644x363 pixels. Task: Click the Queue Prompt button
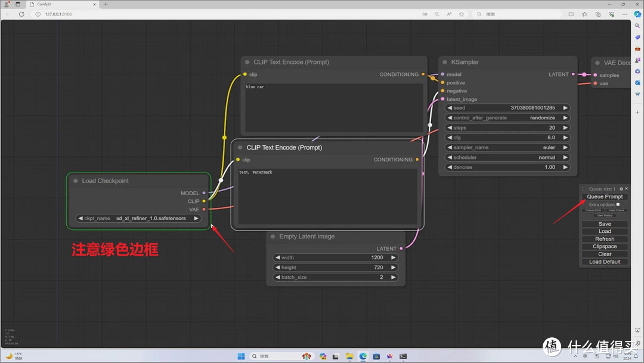605,196
